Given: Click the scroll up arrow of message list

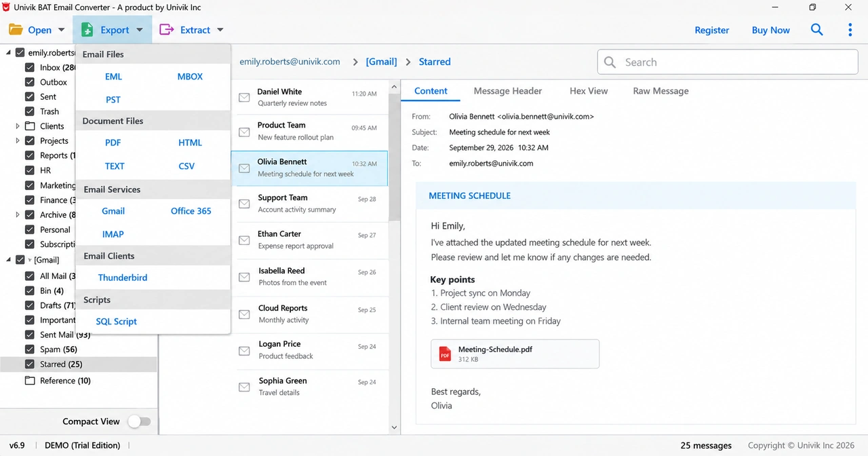Looking at the screenshot, I should click(x=394, y=86).
